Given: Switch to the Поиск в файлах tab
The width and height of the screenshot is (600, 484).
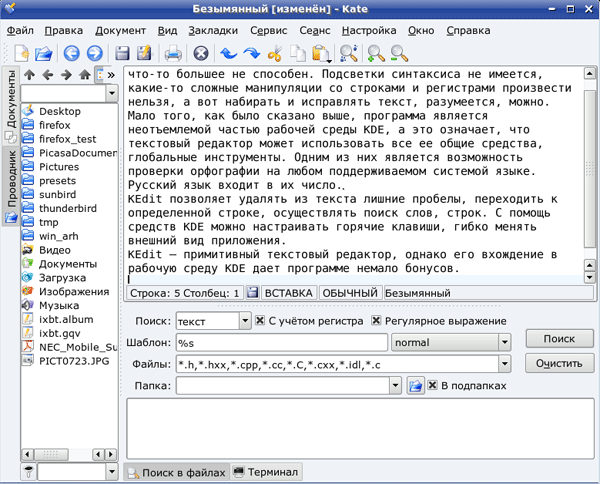Looking at the screenshot, I should [x=176, y=472].
